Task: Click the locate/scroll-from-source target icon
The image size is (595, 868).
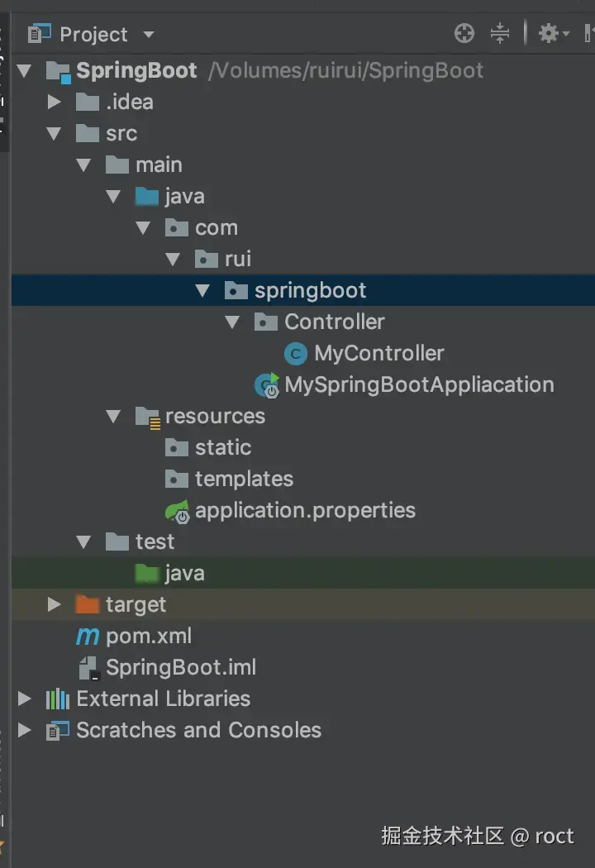Action: [464, 34]
